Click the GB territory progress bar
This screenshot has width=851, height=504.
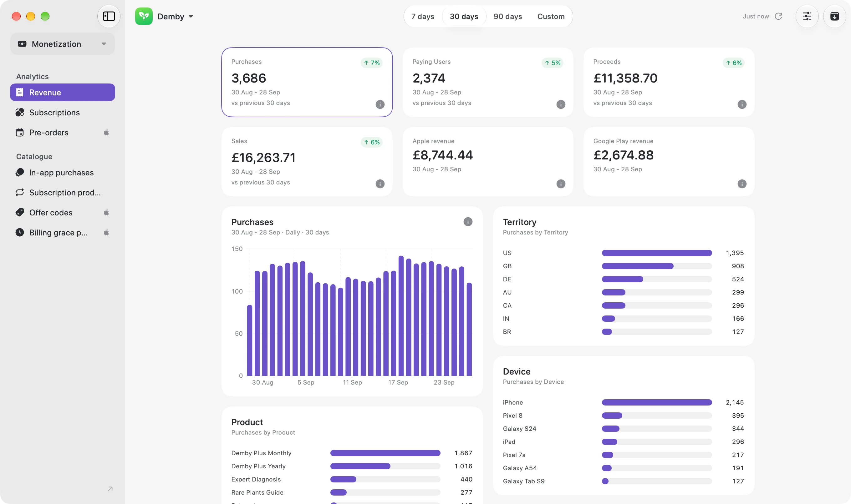(657, 266)
